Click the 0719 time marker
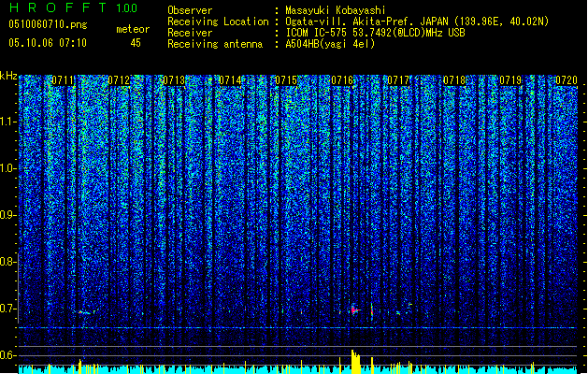The height and width of the screenshot is (374, 588). coord(510,80)
